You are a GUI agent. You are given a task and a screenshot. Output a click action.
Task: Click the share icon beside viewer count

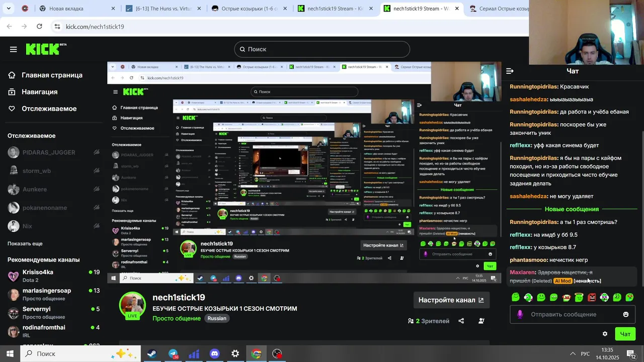pyautogui.click(x=461, y=321)
